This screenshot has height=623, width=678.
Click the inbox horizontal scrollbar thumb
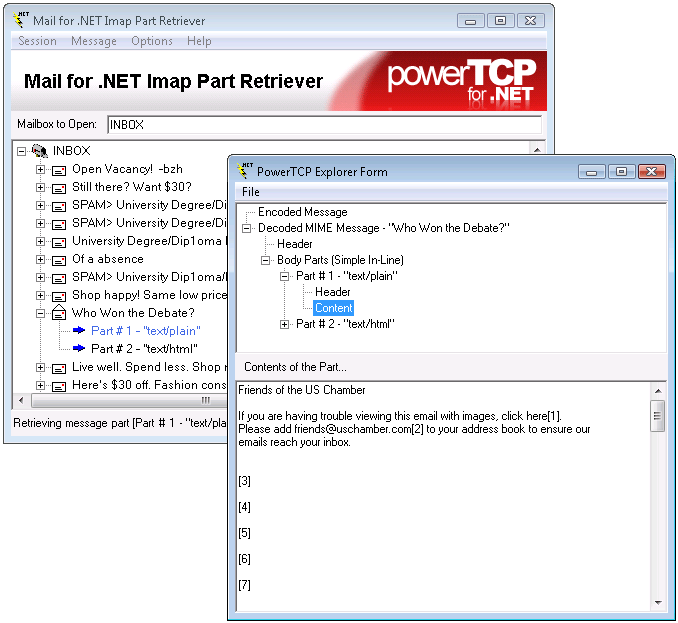pyautogui.click(x=129, y=400)
